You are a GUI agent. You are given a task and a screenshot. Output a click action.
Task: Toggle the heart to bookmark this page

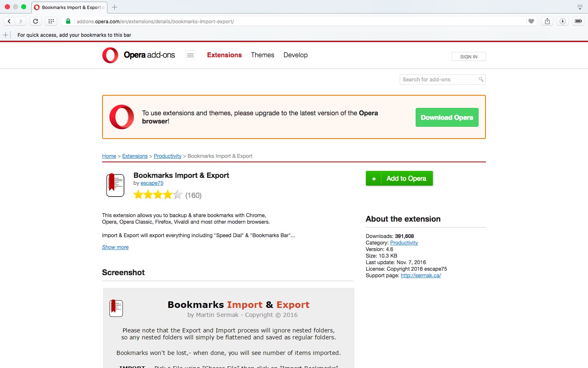530,21
